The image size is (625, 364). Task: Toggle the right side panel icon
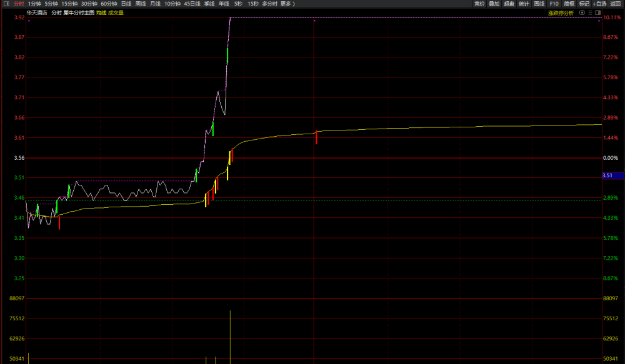(x=598, y=12)
